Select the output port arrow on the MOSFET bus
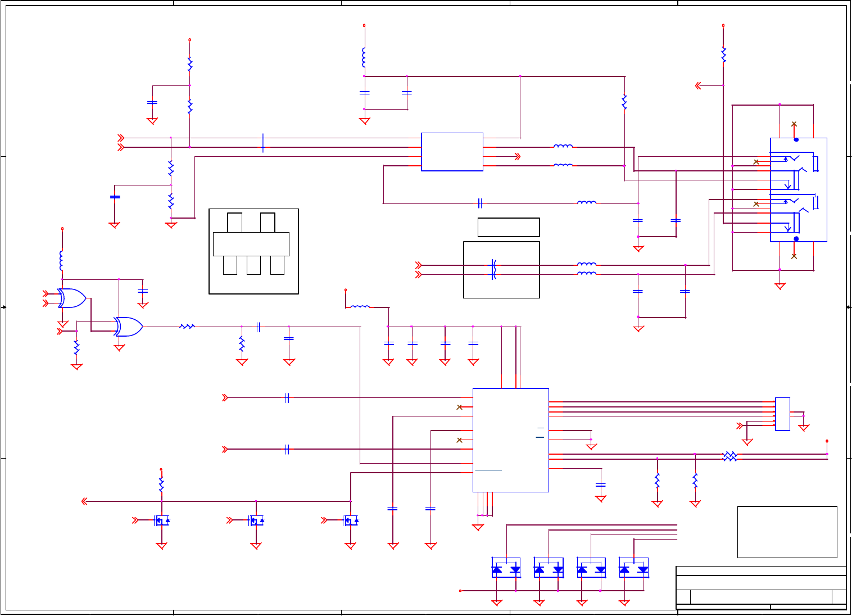The image size is (852, 616). (84, 501)
